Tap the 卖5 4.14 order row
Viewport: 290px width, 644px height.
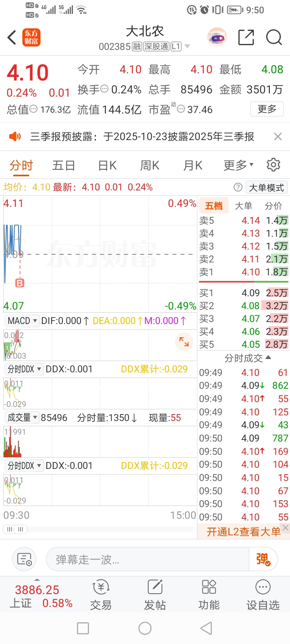tap(244, 221)
